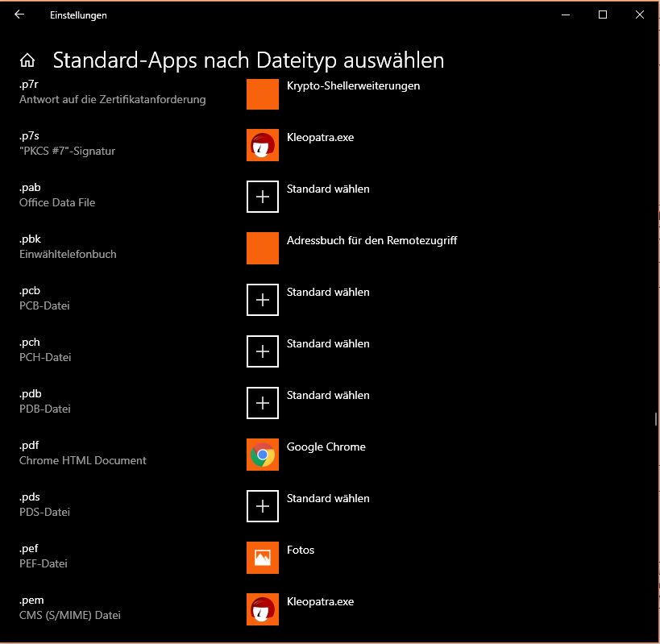The width and height of the screenshot is (660, 644).
Task: Click the plus icon for .pdb
Action: pos(262,403)
